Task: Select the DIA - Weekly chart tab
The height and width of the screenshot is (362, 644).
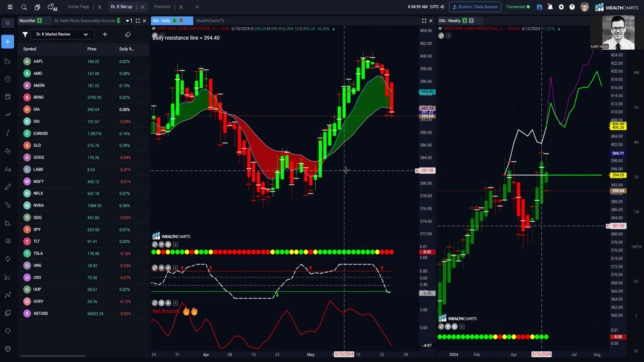Action: [450, 21]
